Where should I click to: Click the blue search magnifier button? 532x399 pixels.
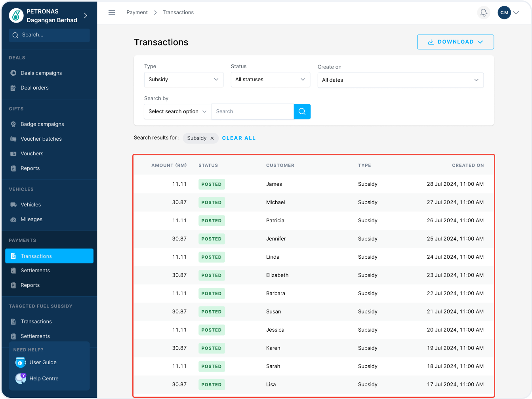[x=302, y=112]
